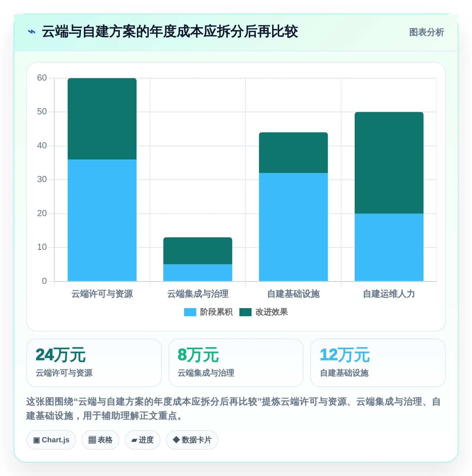The height and width of the screenshot is (476, 472).
Task: Open the 12万元 data card
Action: (378, 363)
